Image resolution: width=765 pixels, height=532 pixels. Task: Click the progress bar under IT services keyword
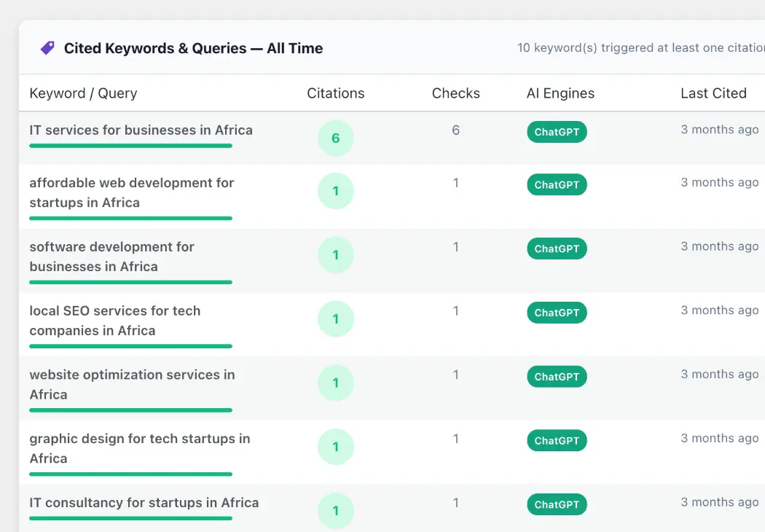pos(130,146)
